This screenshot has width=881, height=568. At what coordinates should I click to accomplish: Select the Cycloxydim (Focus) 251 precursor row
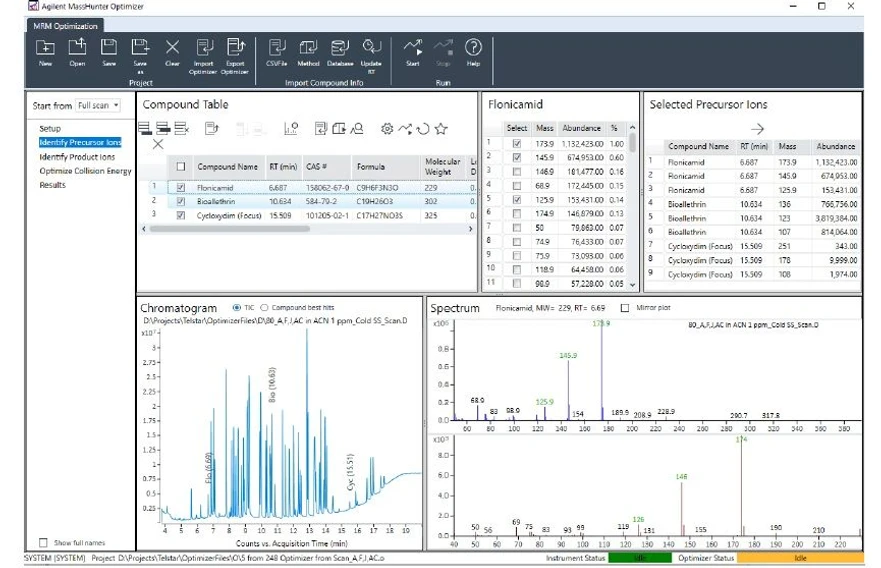[x=753, y=246]
